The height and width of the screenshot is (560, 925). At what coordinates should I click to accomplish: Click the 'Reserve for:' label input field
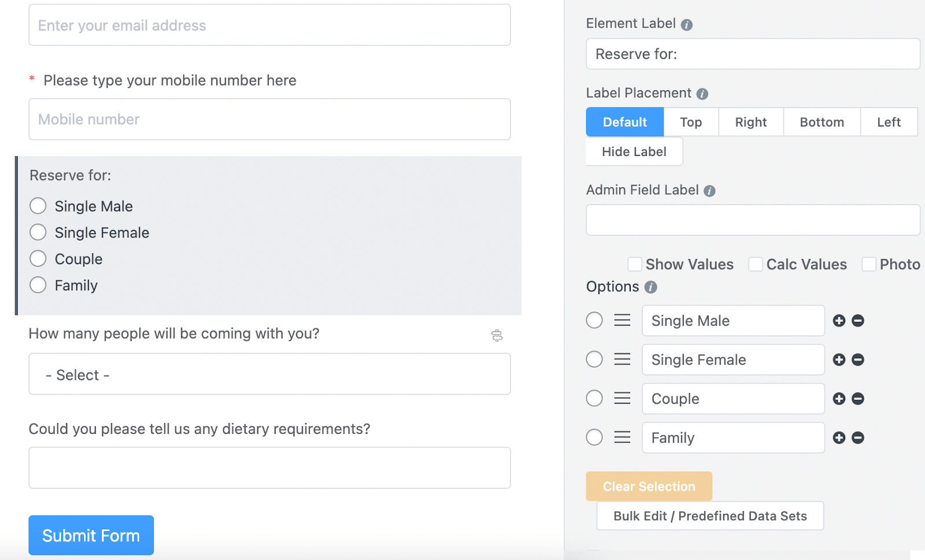tap(752, 54)
